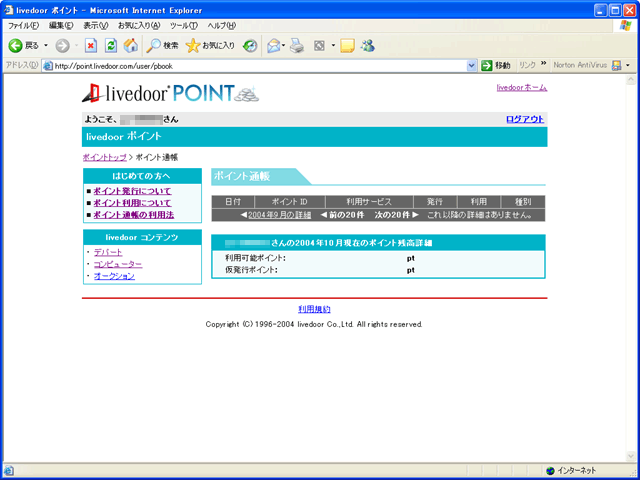Image resolution: width=640 pixels, height=480 pixels.
Task: Click the 種別 column header
Action: tap(523, 202)
